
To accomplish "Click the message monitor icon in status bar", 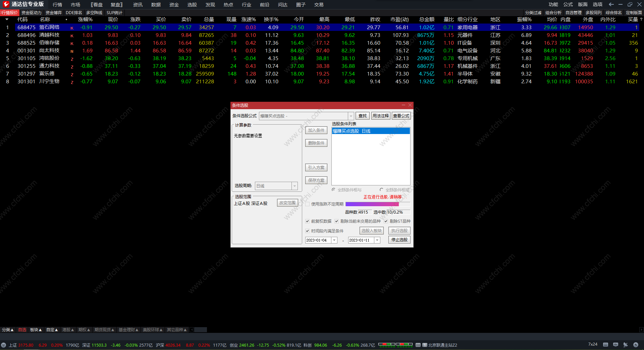I will pos(615,345).
